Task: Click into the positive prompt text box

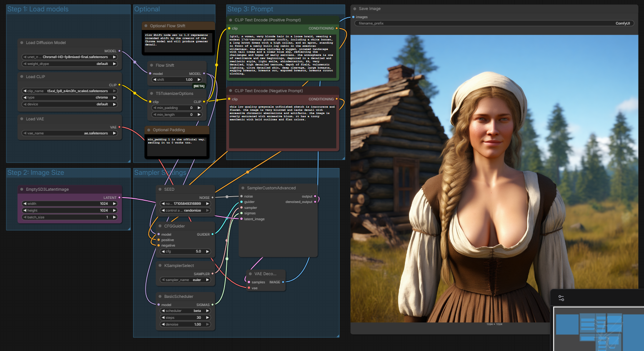Action: (x=282, y=57)
